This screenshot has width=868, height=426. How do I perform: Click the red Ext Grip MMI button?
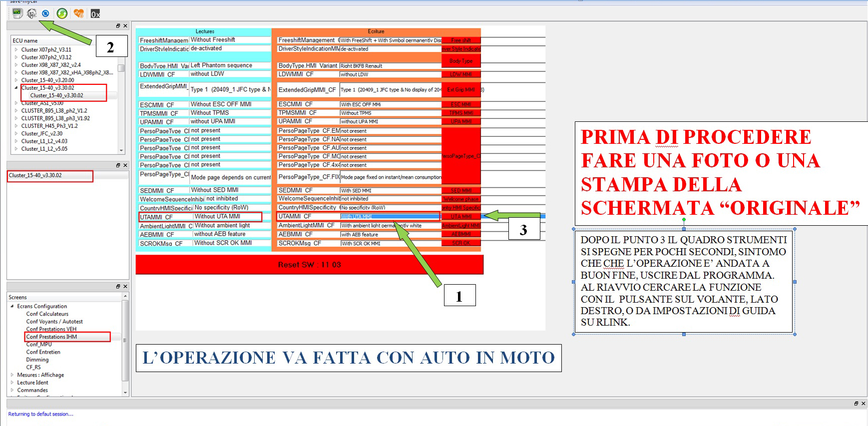tap(461, 90)
